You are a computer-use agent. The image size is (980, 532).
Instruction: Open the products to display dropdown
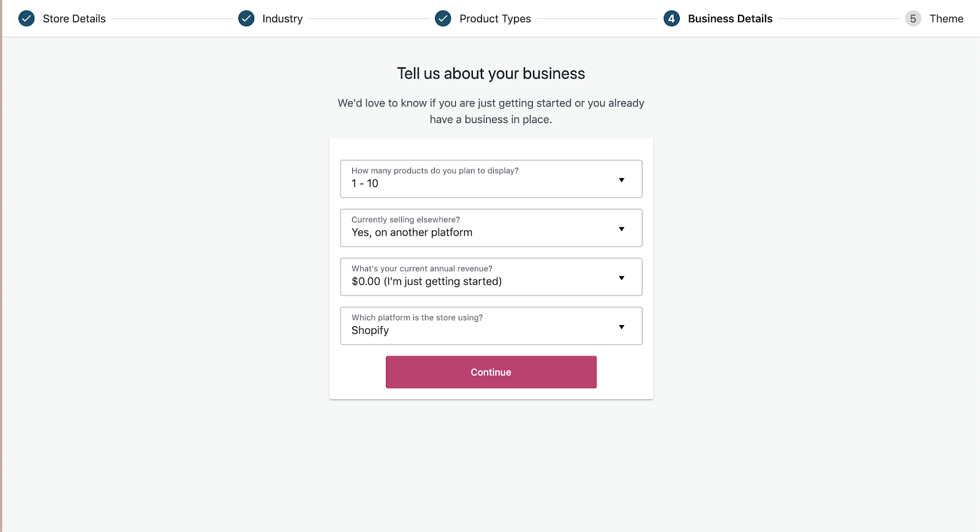click(x=478, y=179)
